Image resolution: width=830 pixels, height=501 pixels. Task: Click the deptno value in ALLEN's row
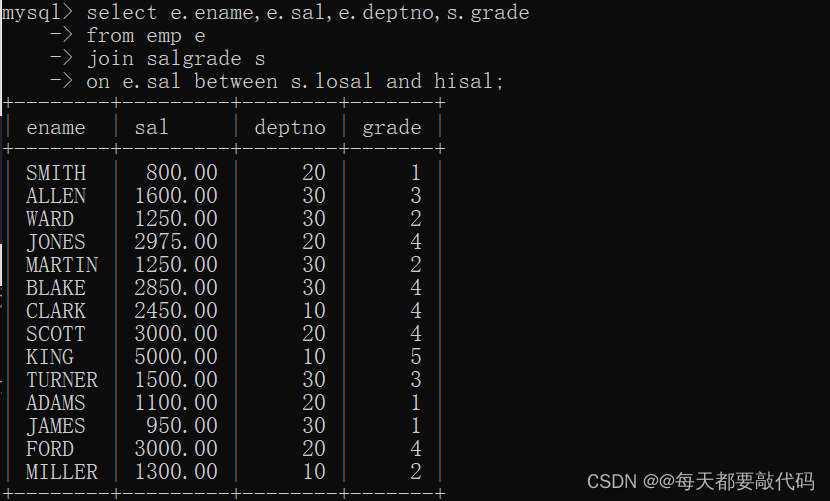314,196
